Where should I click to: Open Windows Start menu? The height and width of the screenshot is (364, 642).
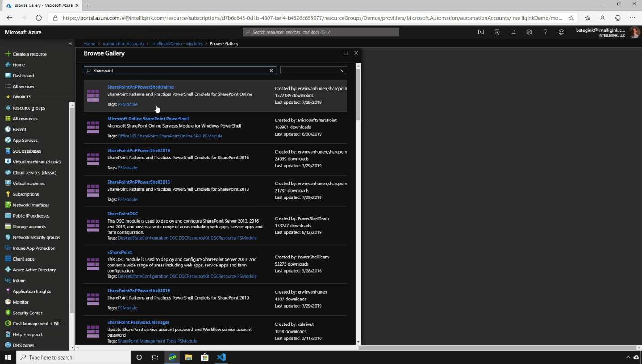[x=8, y=357]
